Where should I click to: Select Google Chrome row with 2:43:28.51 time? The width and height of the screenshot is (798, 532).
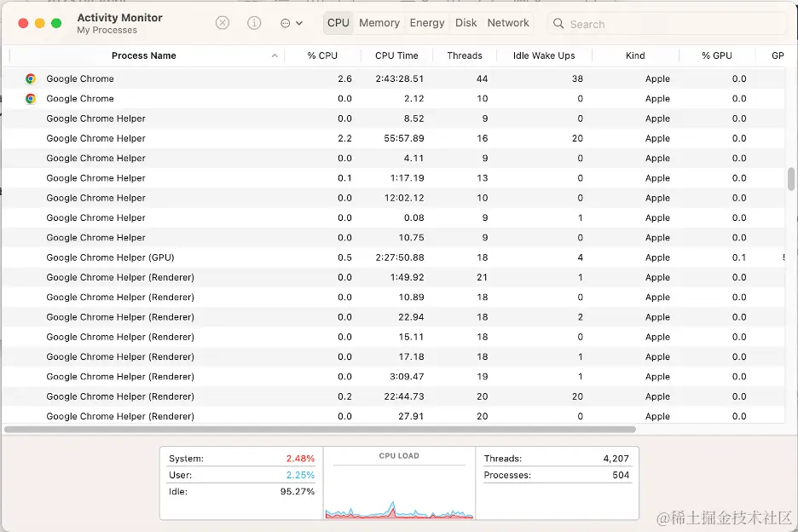point(393,79)
